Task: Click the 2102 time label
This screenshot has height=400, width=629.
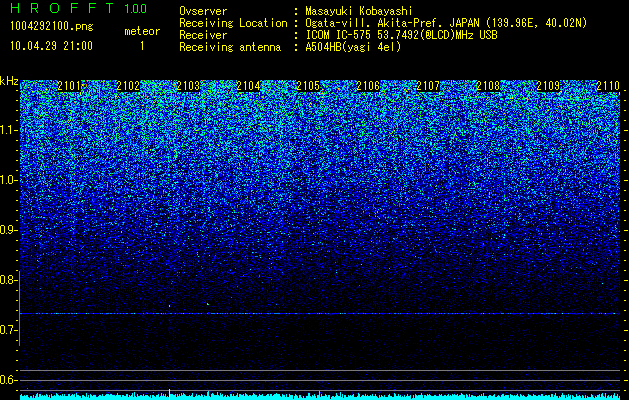Action: (x=128, y=86)
